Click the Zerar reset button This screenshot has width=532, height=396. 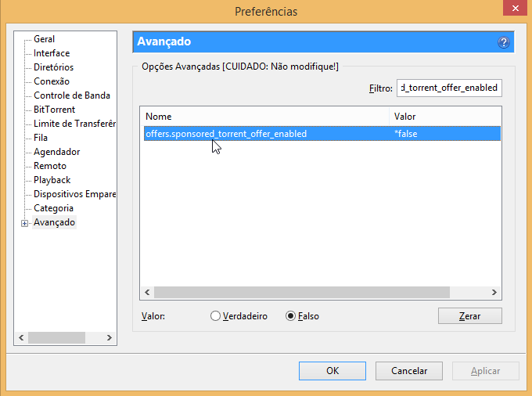pyautogui.click(x=470, y=316)
